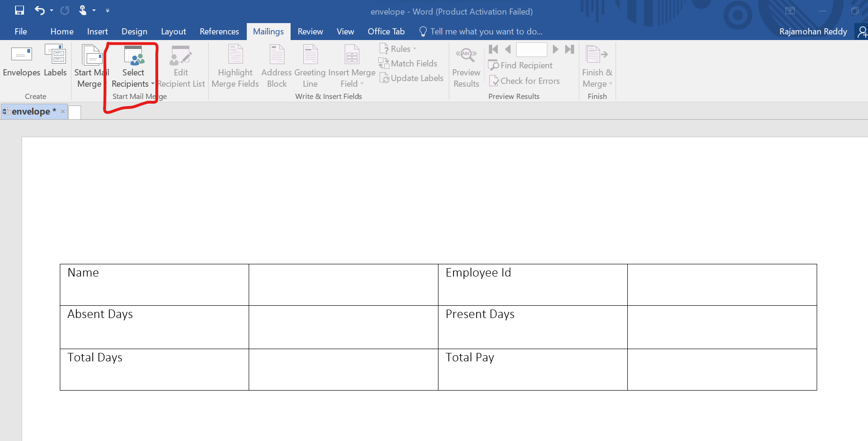The width and height of the screenshot is (868, 441).
Task: Open the Office Tab ribbon tab
Action: (x=386, y=32)
